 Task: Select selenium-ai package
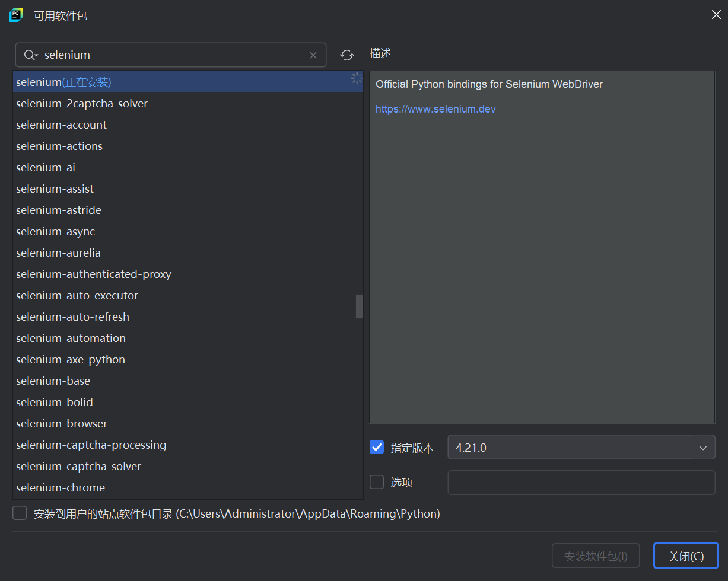pyautogui.click(x=188, y=167)
